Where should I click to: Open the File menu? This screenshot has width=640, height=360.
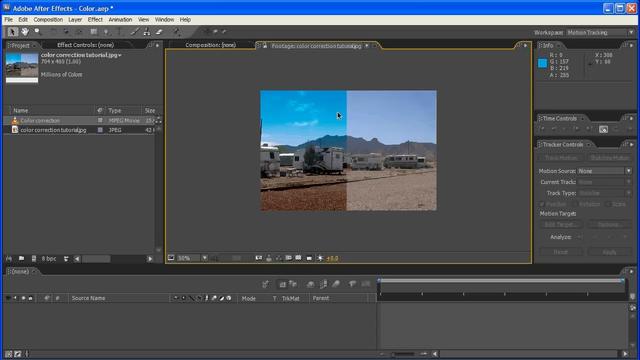9,20
